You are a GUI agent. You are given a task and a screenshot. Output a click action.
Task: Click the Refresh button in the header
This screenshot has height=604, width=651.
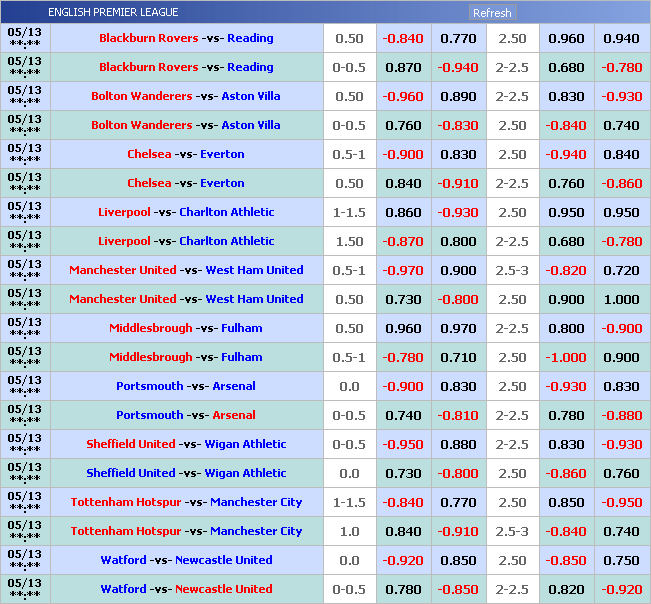click(492, 13)
